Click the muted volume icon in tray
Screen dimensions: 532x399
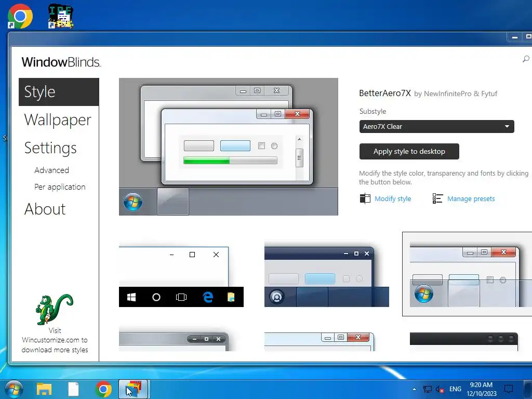[x=440, y=389]
